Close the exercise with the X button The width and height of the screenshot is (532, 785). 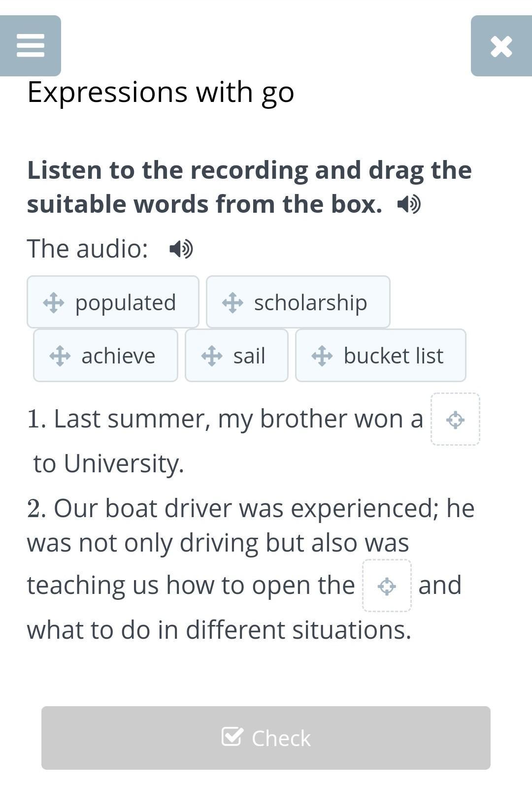pos(501,46)
